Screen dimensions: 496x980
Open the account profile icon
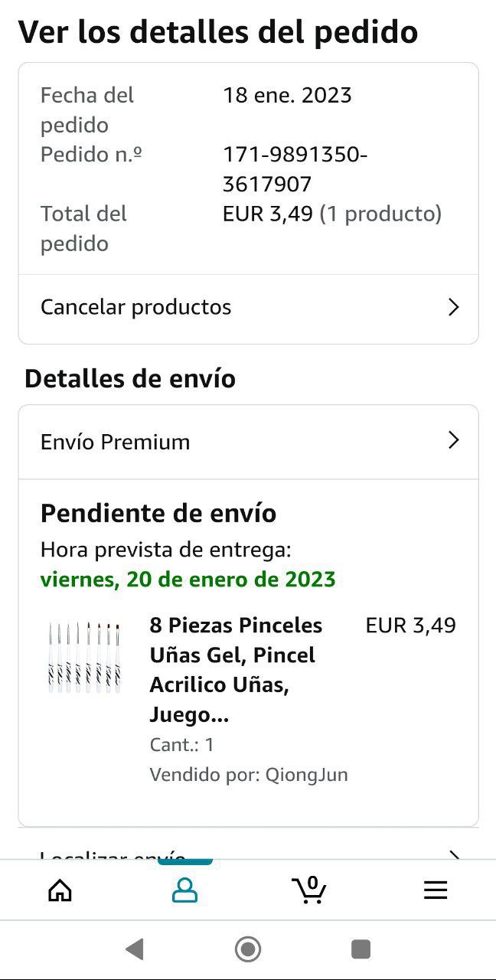coord(184,890)
